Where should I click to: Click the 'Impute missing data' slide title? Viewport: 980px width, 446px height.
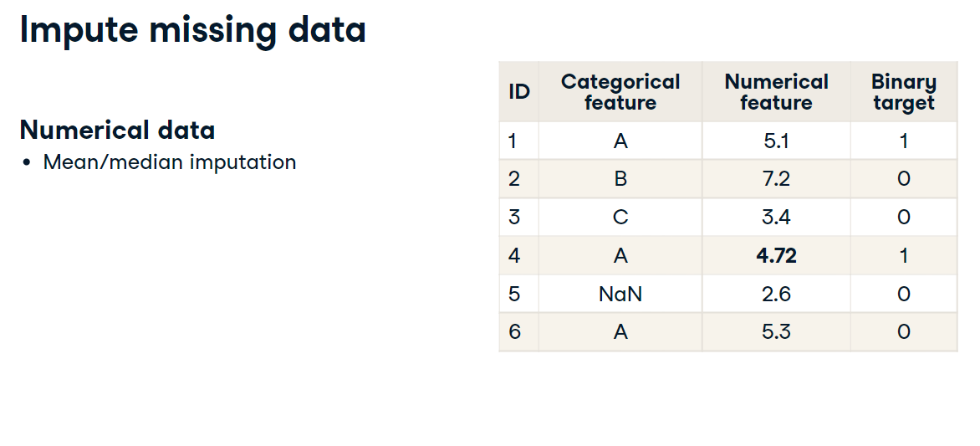192,30
